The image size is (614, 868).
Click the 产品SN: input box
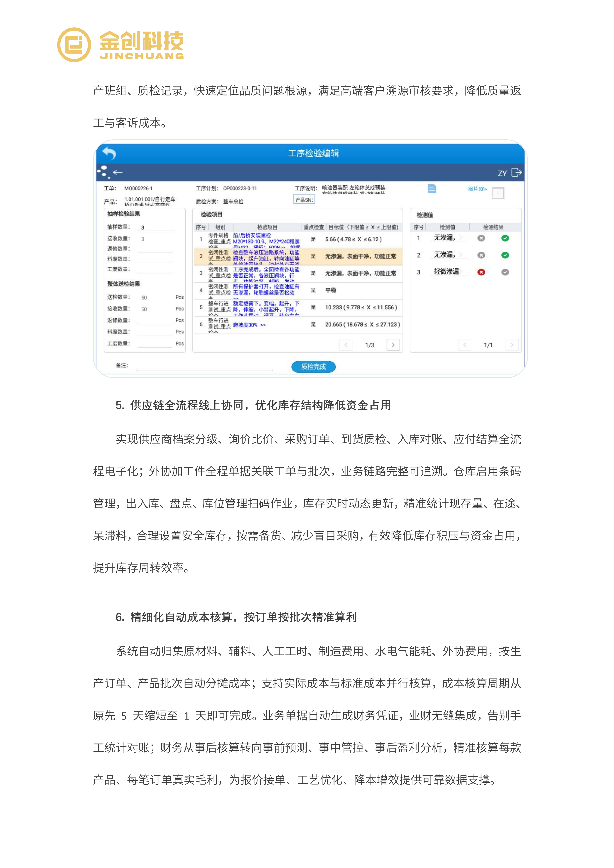(304, 200)
